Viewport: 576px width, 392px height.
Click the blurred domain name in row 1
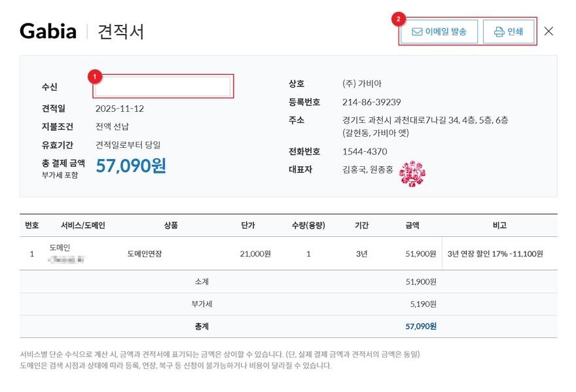click(66, 259)
